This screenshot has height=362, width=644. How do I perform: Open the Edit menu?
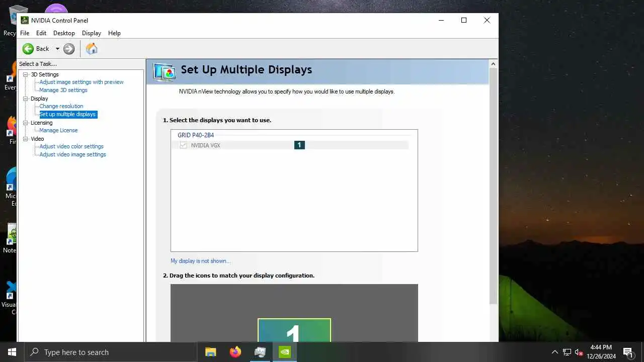click(x=41, y=33)
